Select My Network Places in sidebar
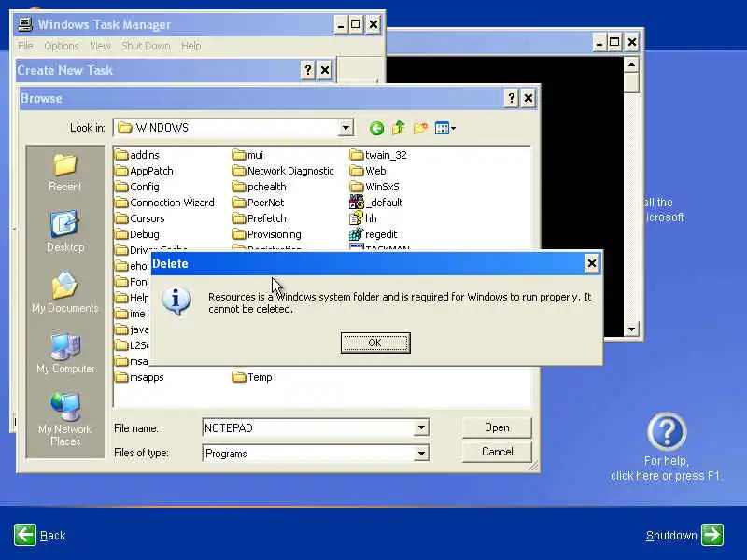Viewport: 747px width, 560px height. click(x=64, y=419)
